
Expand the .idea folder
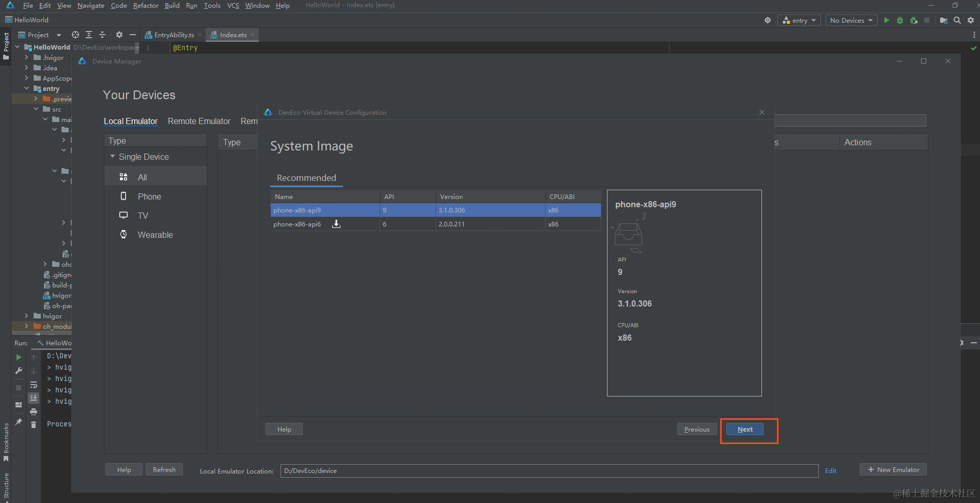tap(26, 68)
